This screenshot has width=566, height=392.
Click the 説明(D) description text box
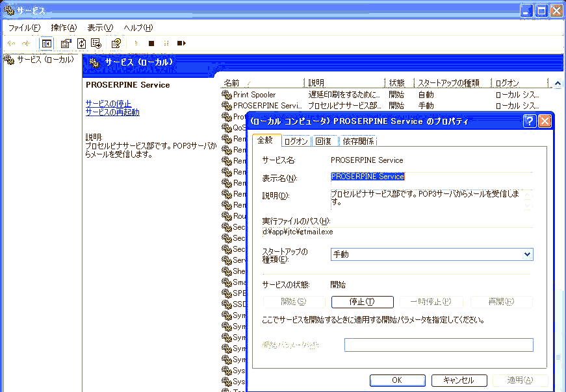426,199
